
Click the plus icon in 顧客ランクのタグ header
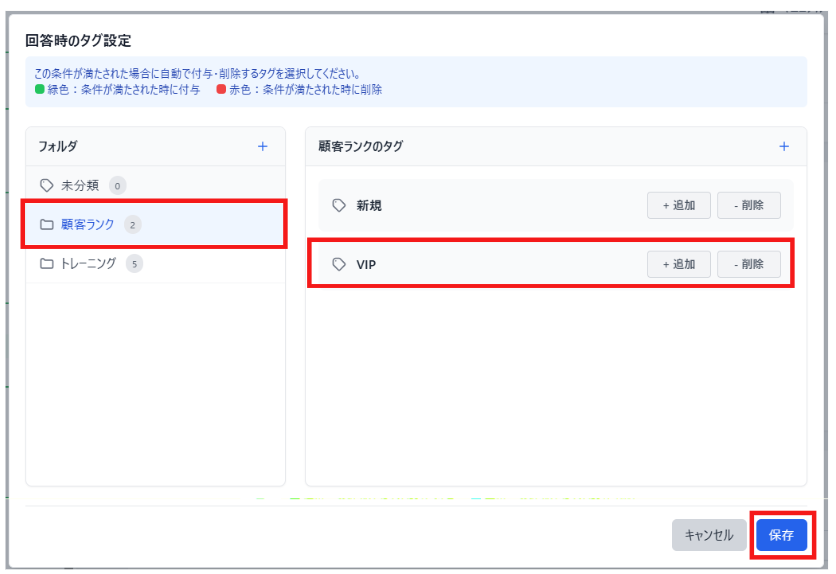[784, 146]
